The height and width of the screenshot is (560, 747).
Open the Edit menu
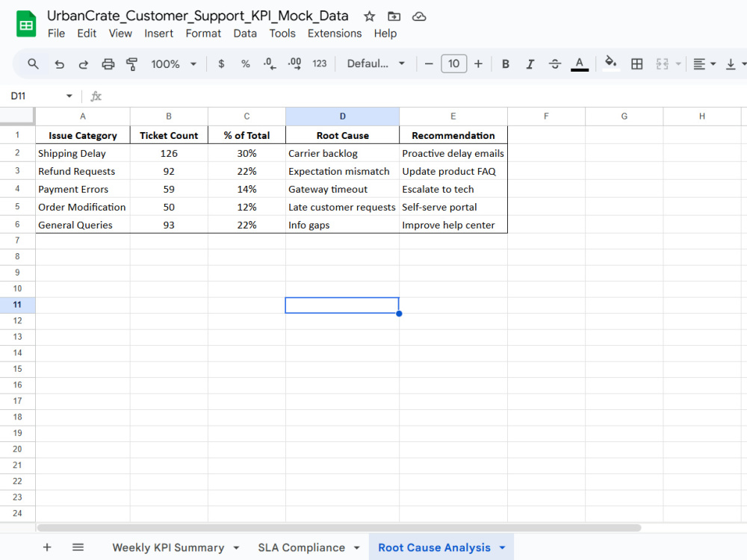pyautogui.click(x=87, y=34)
